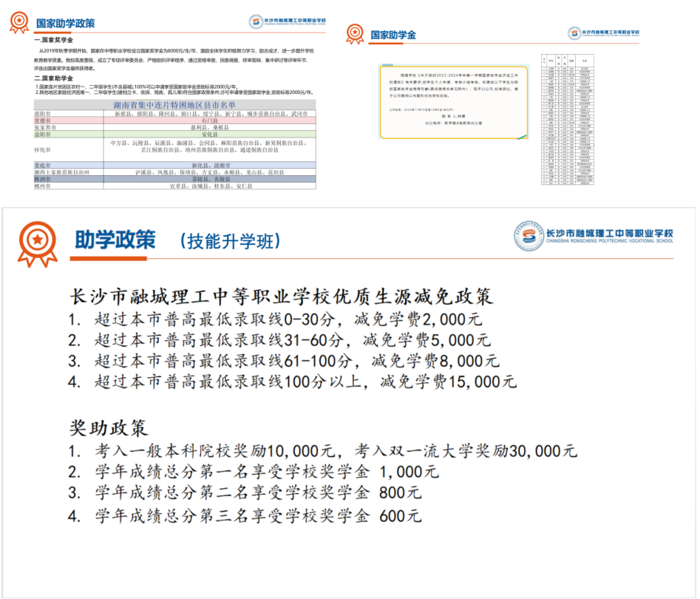Click the school logo on the 国家助学金 slide
Image resolution: width=700 pixels, height=599 pixels.
[603, 33]
